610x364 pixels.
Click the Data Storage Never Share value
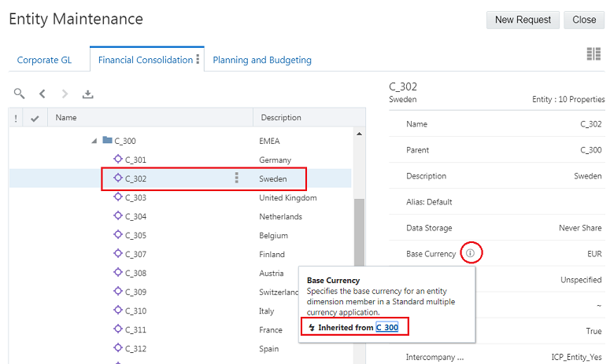tap(580, 228)
